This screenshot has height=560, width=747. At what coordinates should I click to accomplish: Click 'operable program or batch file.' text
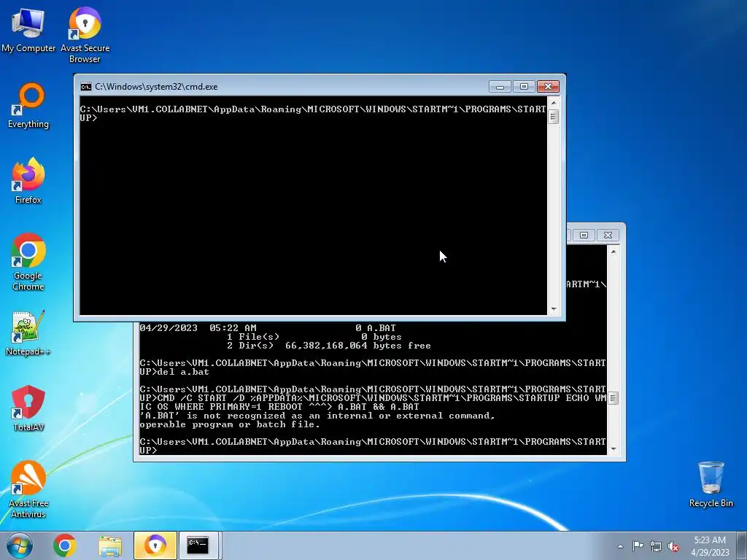point(230,424)
